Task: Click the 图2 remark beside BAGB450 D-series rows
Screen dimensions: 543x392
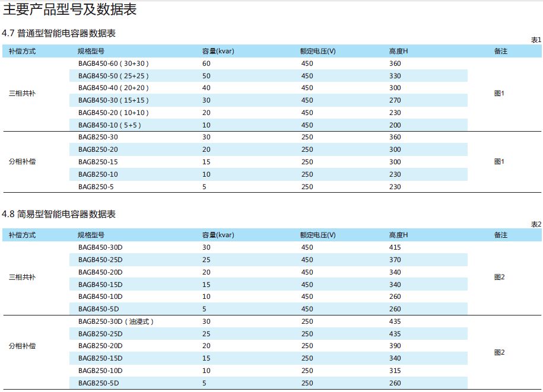Action: click(x=499, y=277)
